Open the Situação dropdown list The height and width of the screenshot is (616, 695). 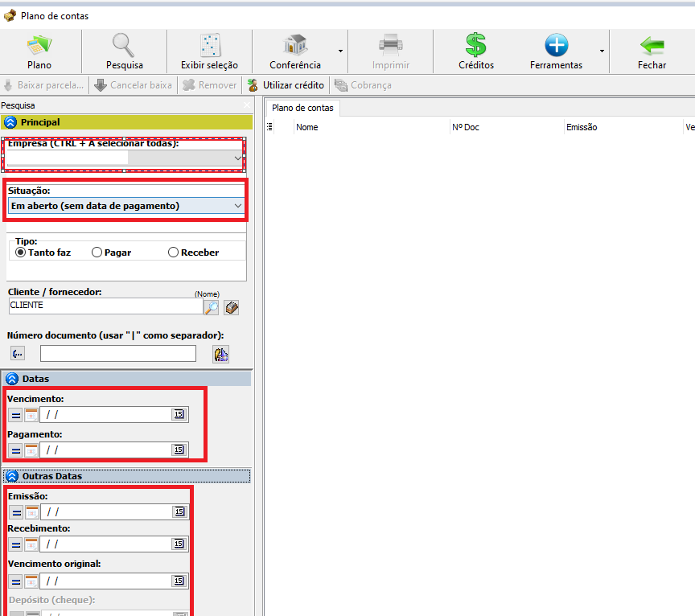pyautogui.click(x=237, y=207)
